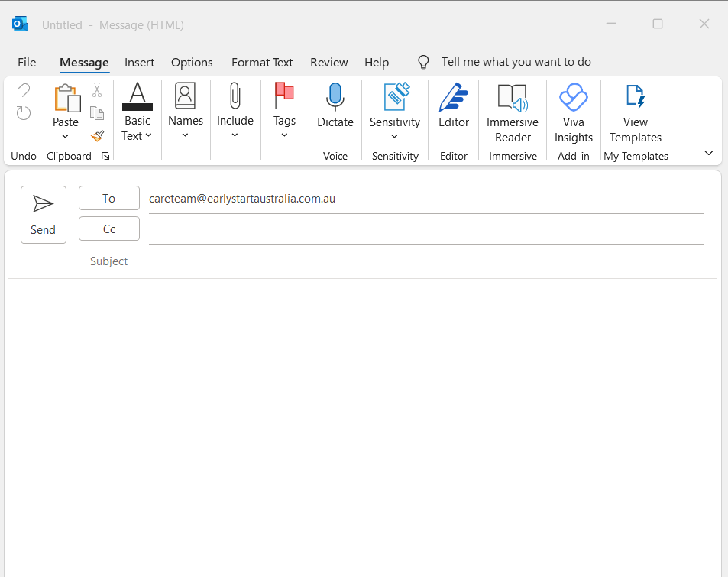Open Immersive Reader
The image size is (728, 577).
pos(513,113)
